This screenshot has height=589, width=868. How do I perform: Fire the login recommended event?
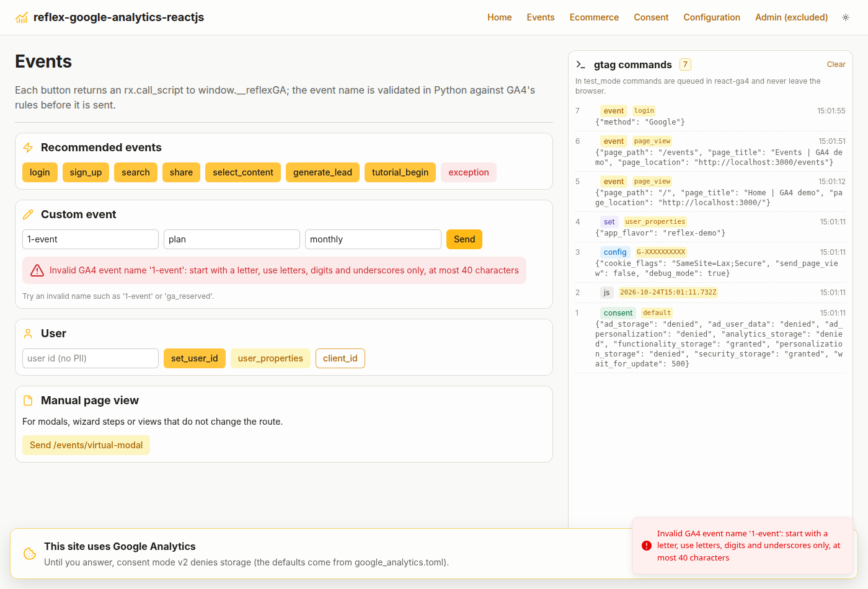tap(40, 172)
